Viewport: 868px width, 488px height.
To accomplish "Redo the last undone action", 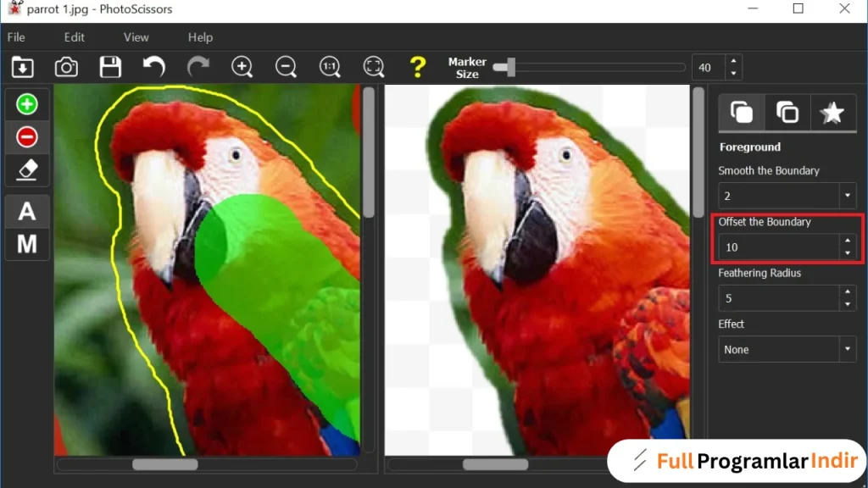I will [x=198, y=67].
